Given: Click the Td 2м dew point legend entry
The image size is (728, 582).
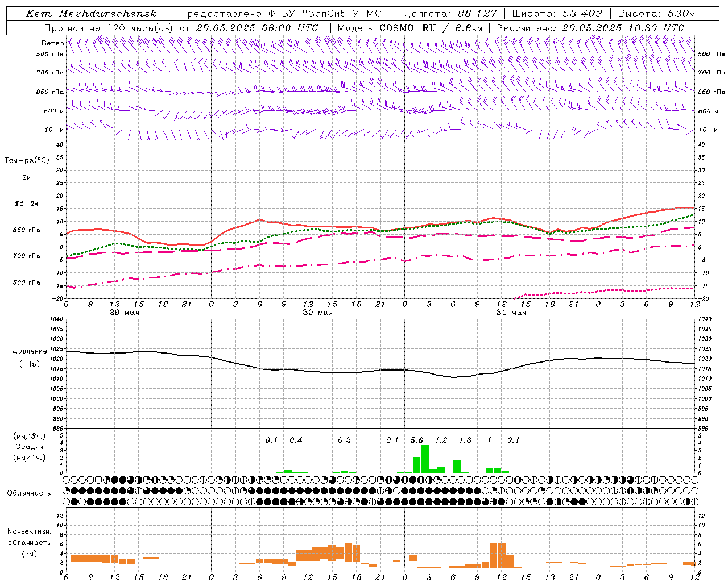Looking at the screenshot, I should coord(27,203).
